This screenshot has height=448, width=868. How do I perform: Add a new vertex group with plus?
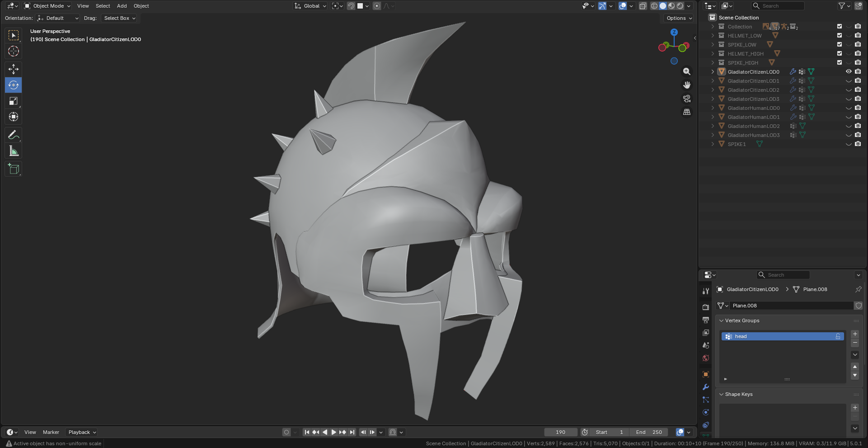855,334
